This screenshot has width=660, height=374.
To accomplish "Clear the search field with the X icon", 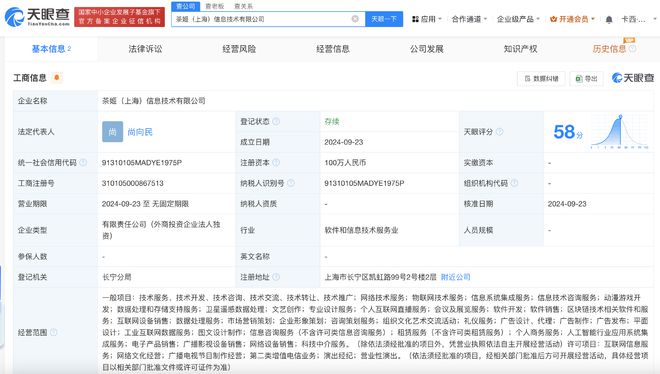I will coord(355,19).
